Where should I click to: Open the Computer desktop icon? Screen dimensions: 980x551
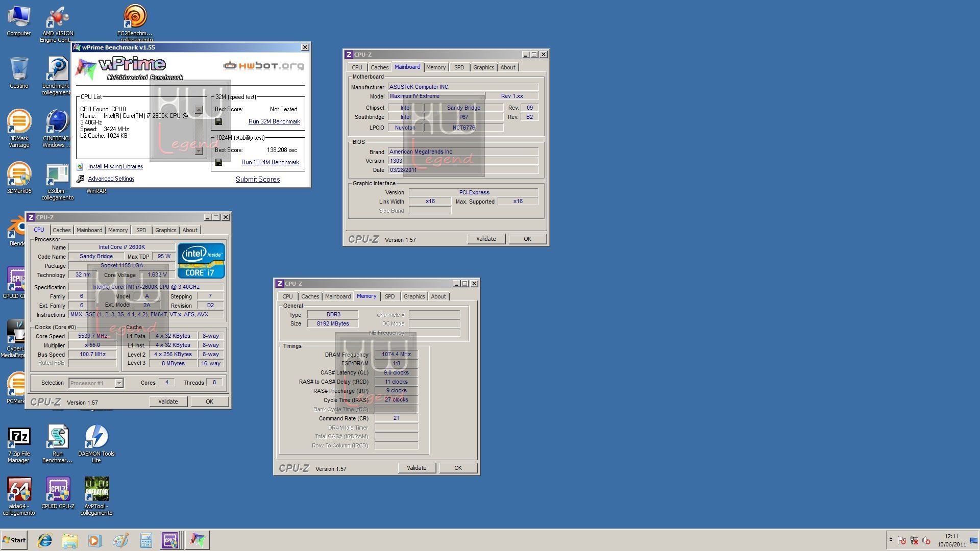coord(19,21)
